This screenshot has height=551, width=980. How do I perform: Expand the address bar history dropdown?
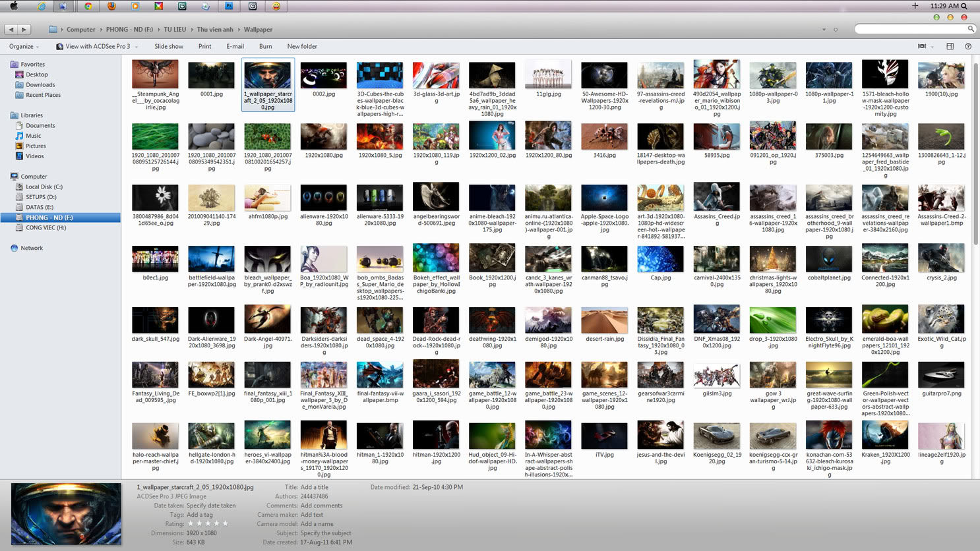(x=824, y=30)
